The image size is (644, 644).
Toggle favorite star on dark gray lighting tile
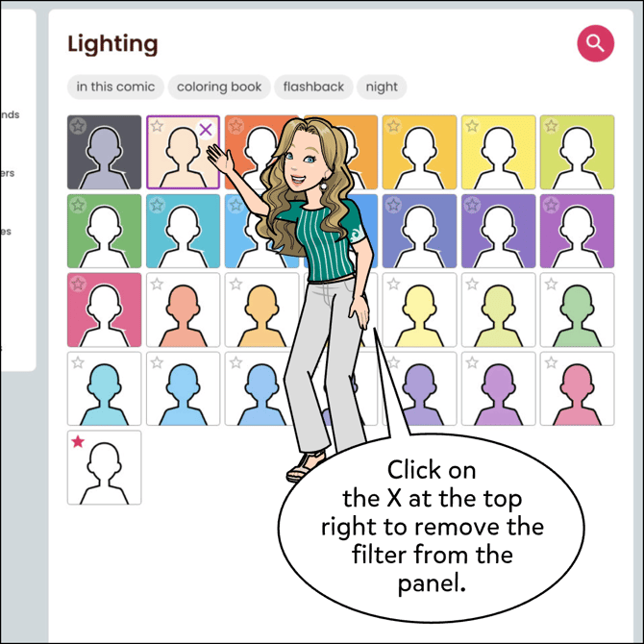click(x=78, y=126)
